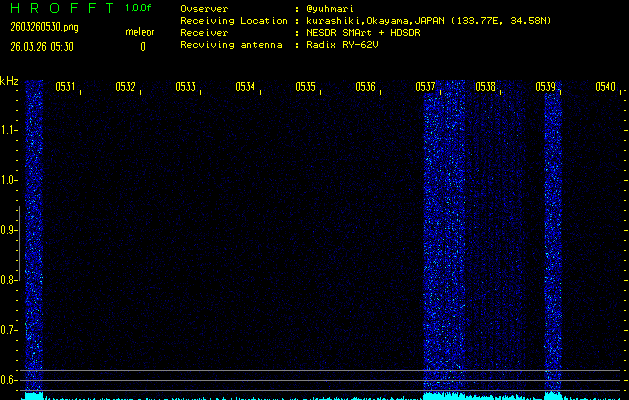The image size is (629, 400).
Task: Click the 0535 time marker
Action: [x=305, y=87]
